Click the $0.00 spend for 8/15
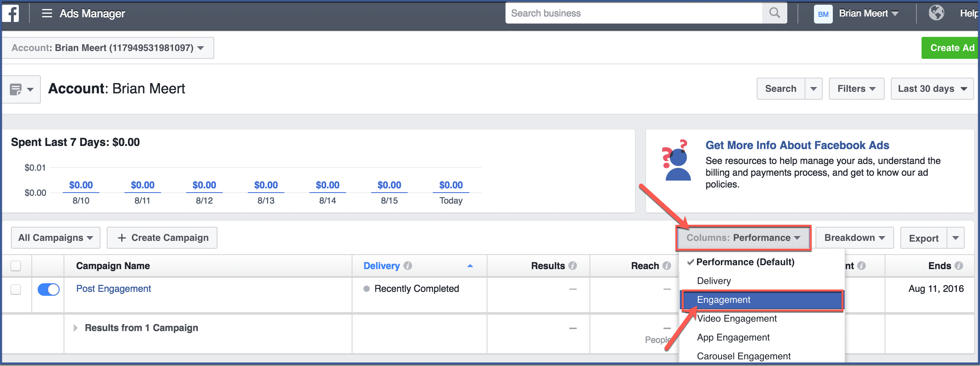 pos(389,185)
